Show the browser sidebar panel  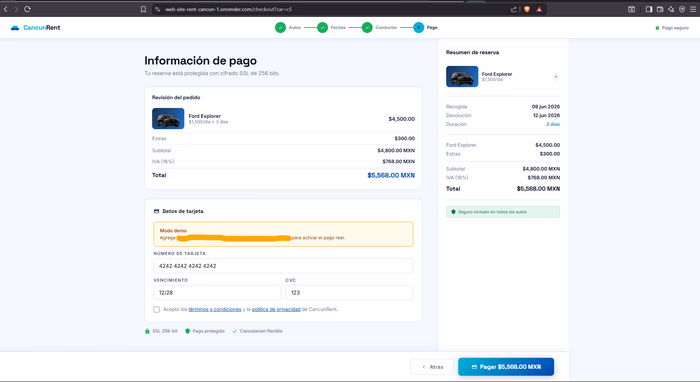649,9
